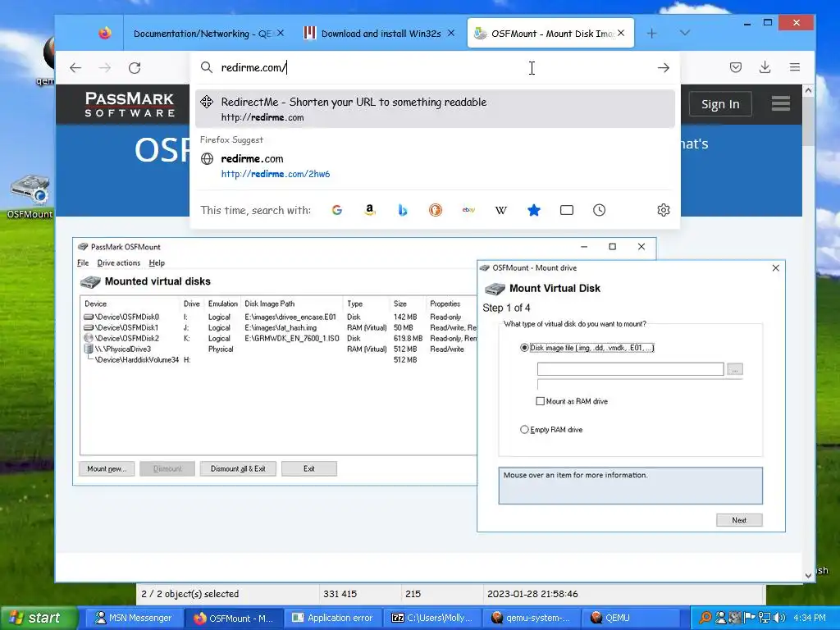Expand the list all tabs chevron
840x630 pixels.
click(x=685, y=33)
